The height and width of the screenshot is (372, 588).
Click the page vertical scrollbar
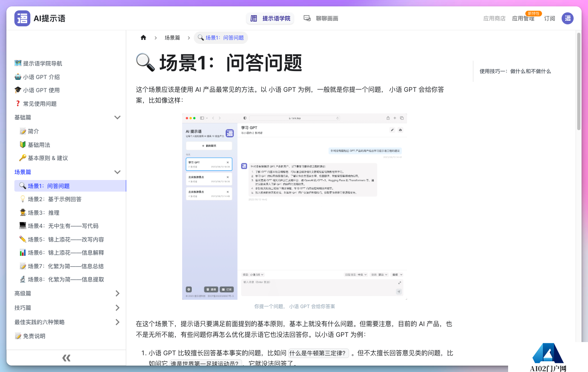click(x=579, y=81)
